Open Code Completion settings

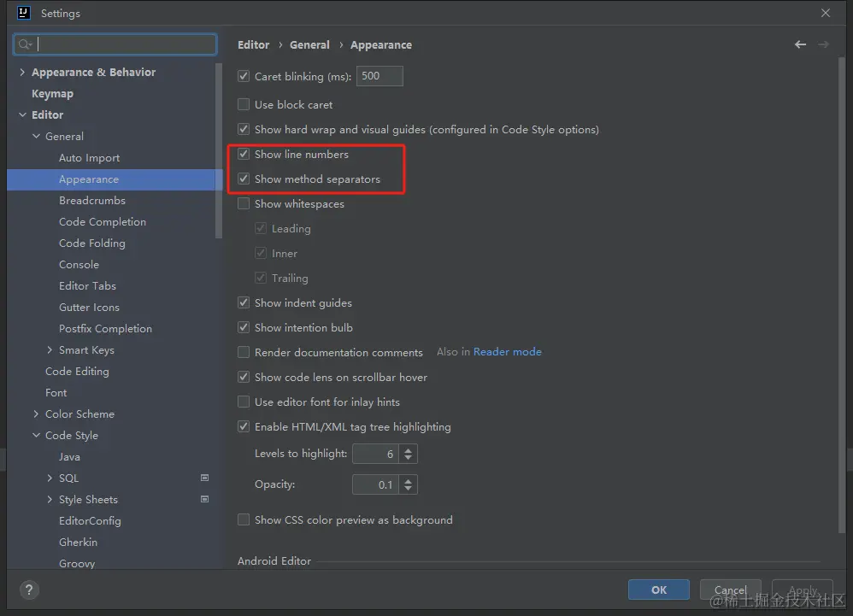pyautogui.click(x=103, y=222)
